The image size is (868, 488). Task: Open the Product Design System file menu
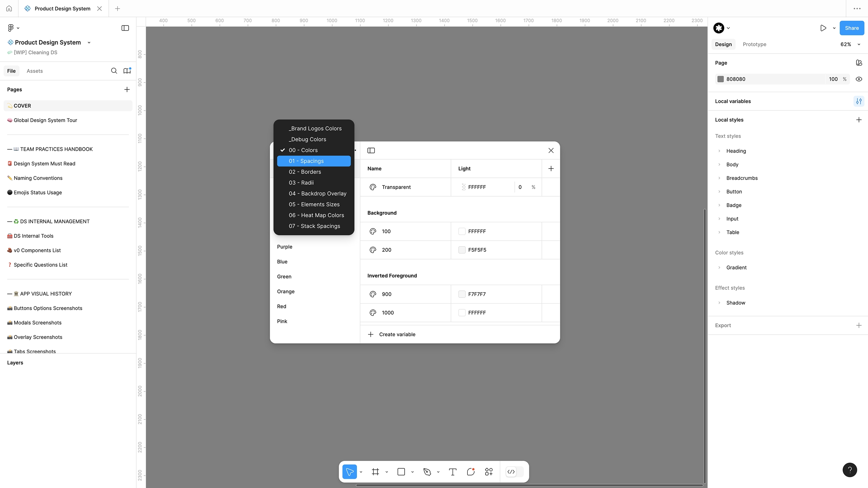[x=89, y=42]
